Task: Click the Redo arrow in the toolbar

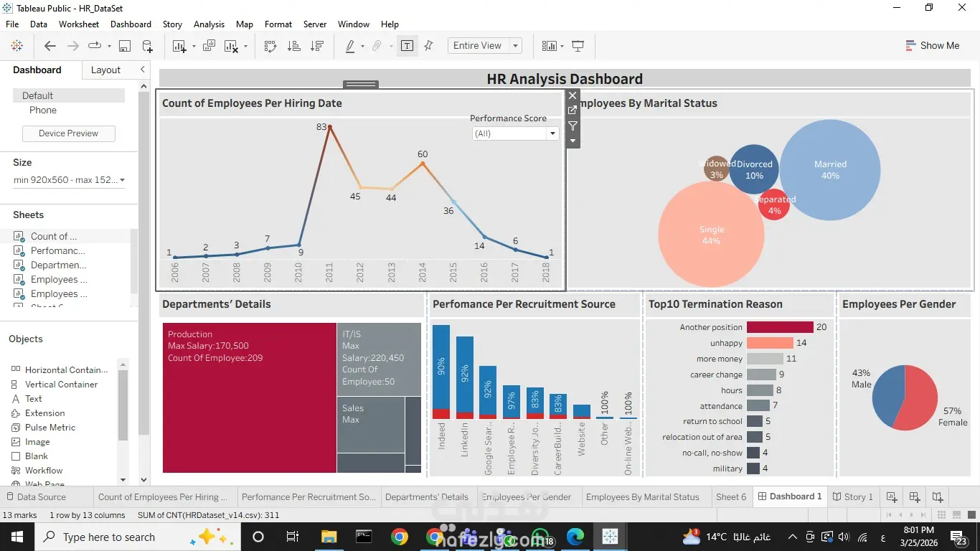Action: [x=72, y=46]
